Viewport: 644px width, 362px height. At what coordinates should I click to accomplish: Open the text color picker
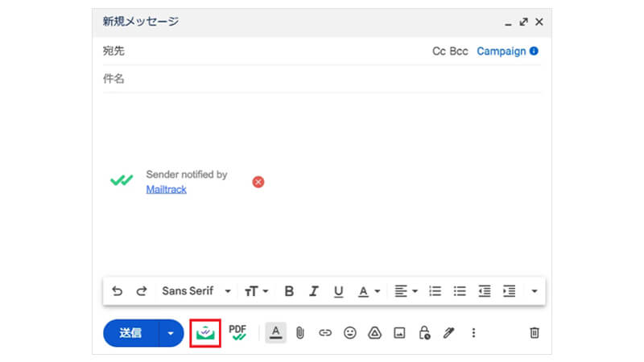tap(369, 291)
